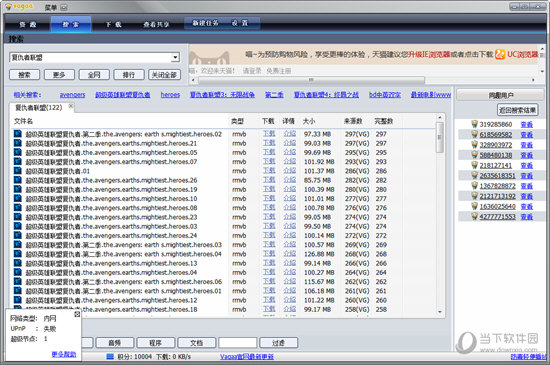Click the 排行 button

tap(129, 75)
